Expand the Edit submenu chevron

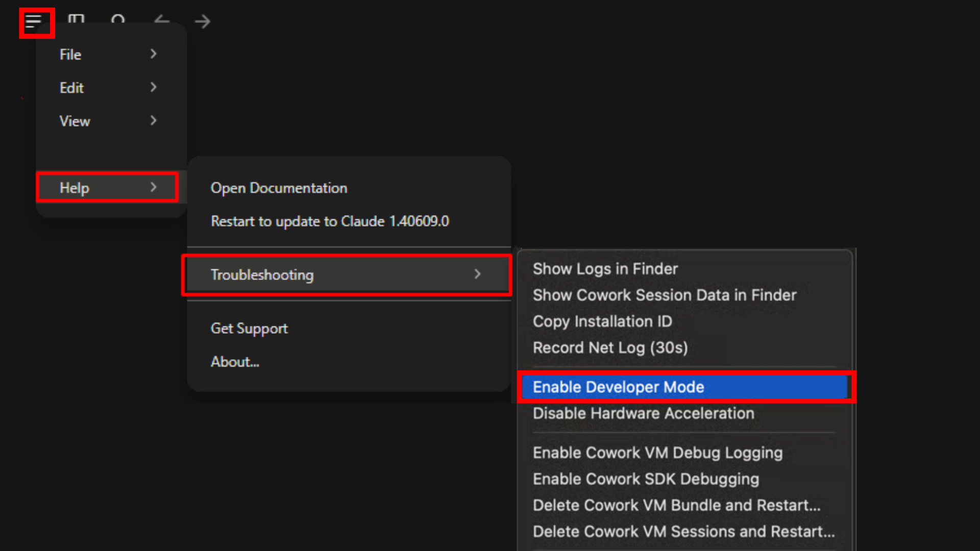point(153,87)
